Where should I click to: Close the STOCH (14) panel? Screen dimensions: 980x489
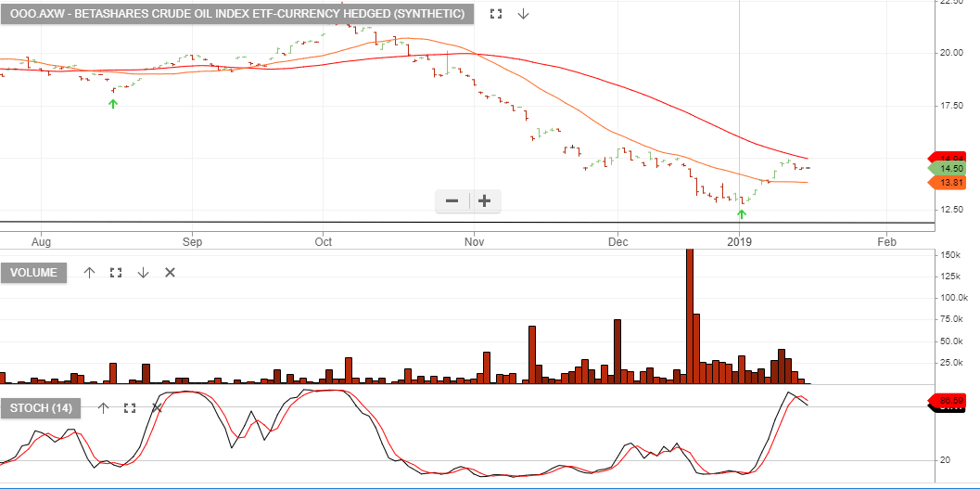pyautogui.click(x=157, y=408)
